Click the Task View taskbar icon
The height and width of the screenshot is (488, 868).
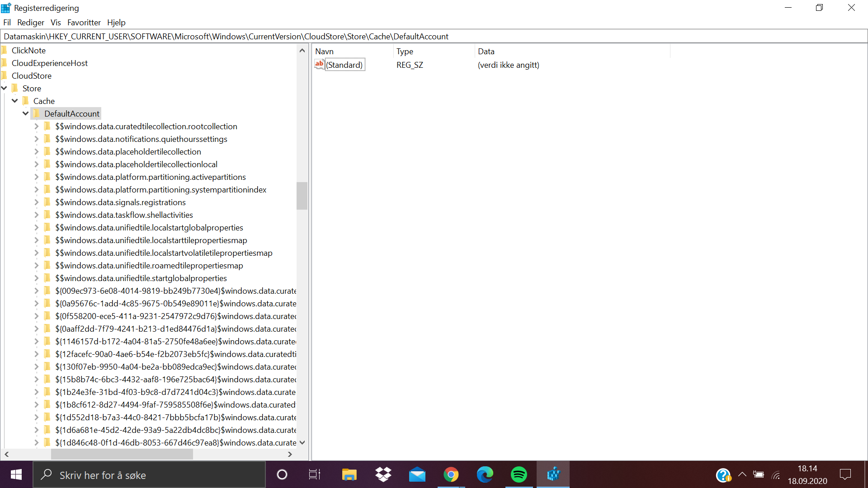click(x=315, y=474)
